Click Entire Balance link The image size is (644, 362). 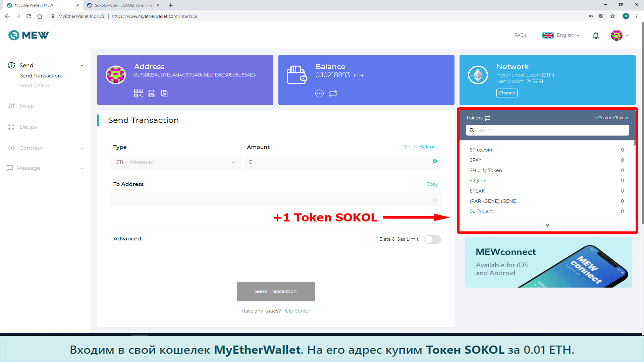(421, 147)
